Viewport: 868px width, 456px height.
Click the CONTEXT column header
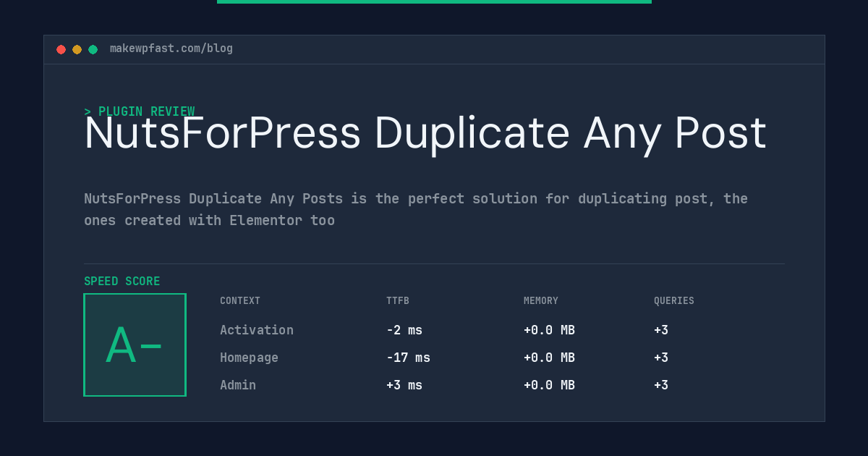(x=240, y=301)
